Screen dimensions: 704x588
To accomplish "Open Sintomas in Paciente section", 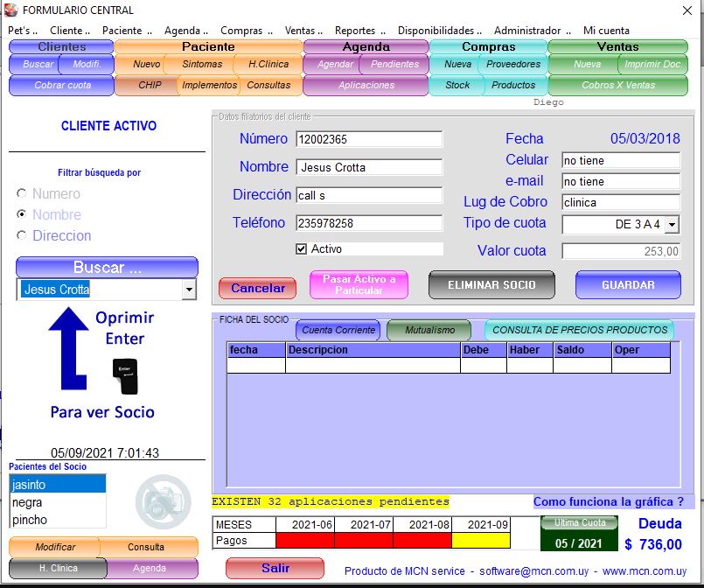I will click(202, 64).
